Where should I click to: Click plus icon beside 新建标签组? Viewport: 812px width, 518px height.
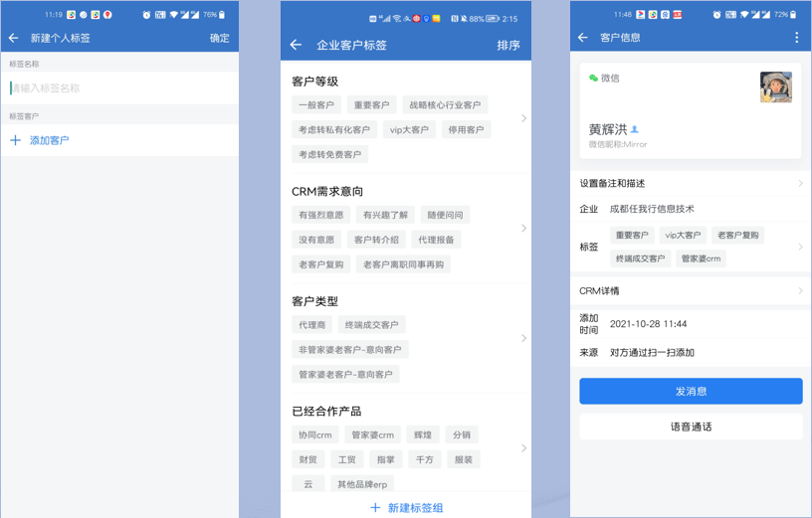375,508
